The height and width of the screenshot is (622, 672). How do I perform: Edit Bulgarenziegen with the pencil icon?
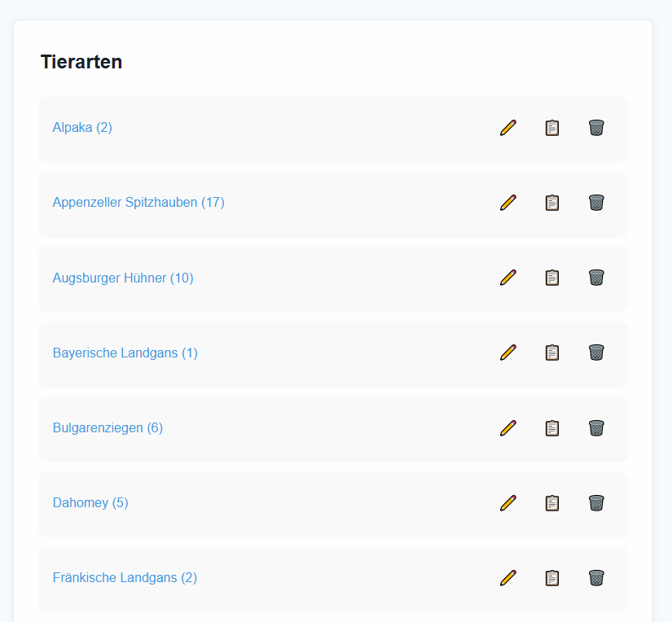[507, 428]
